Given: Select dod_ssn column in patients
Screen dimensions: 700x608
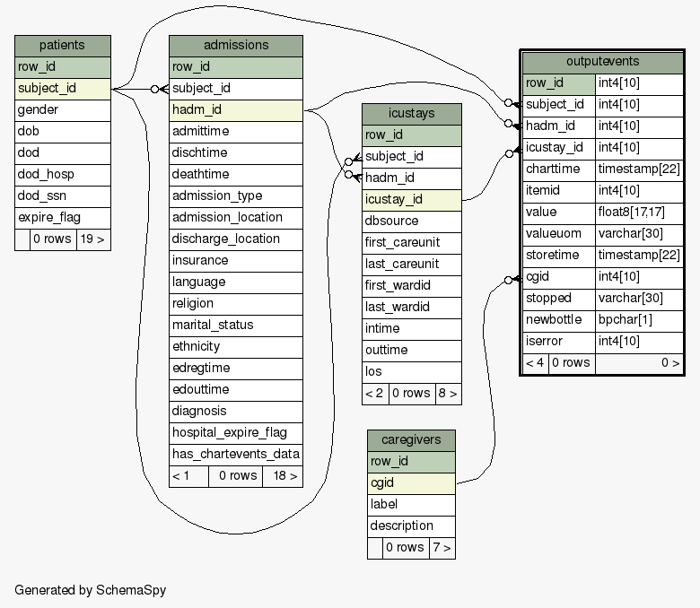Looking at the screenshot, I should tap(63, 196).
